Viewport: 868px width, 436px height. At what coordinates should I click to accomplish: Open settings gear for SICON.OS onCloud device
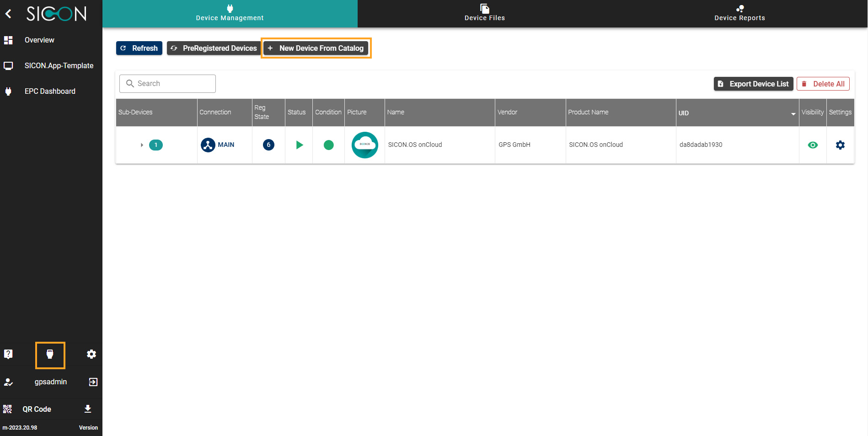point(840,145)
